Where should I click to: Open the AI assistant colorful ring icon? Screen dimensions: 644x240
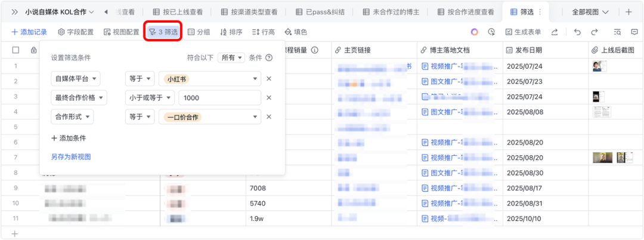click(x=475, y=32)
